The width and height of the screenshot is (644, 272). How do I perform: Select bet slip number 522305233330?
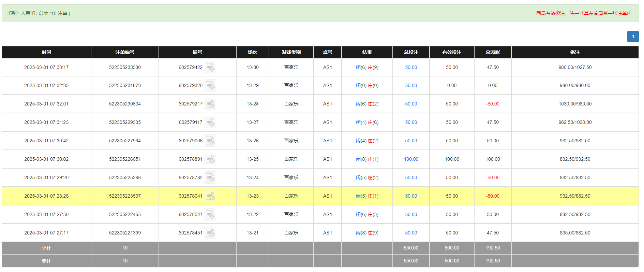(125, 68)
